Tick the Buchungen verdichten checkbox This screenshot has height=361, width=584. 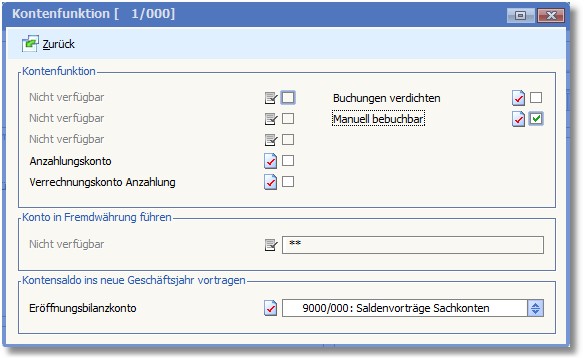536,98
